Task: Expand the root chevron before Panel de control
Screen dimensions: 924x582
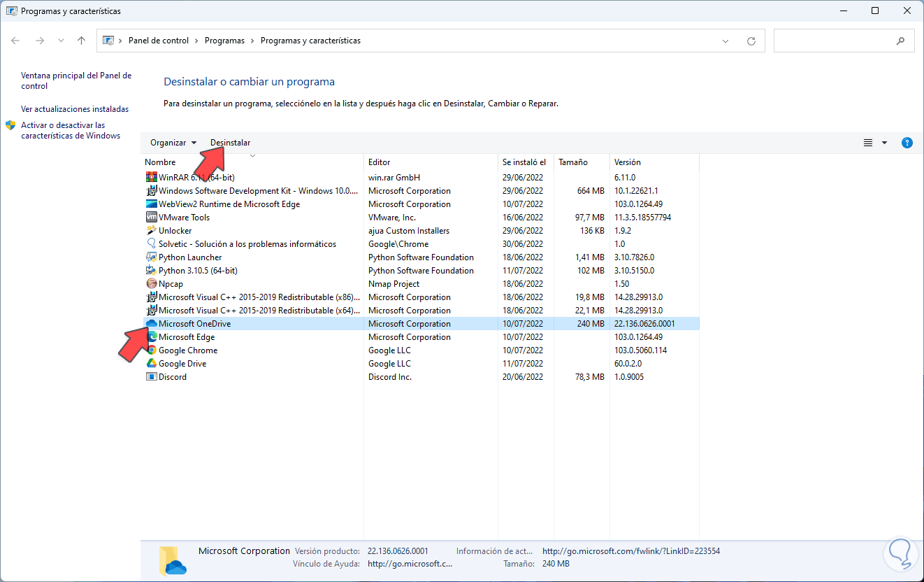Action: coord(121,41)
